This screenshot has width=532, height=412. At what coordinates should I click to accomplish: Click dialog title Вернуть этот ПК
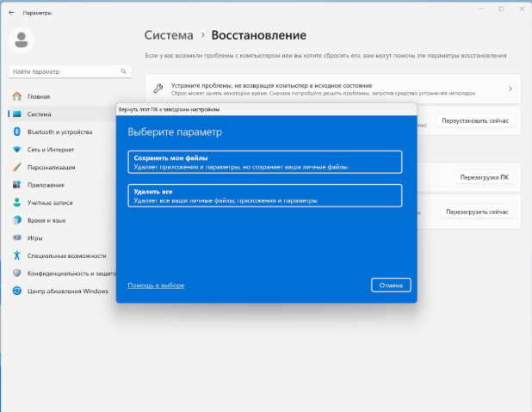tap(169, 109)
